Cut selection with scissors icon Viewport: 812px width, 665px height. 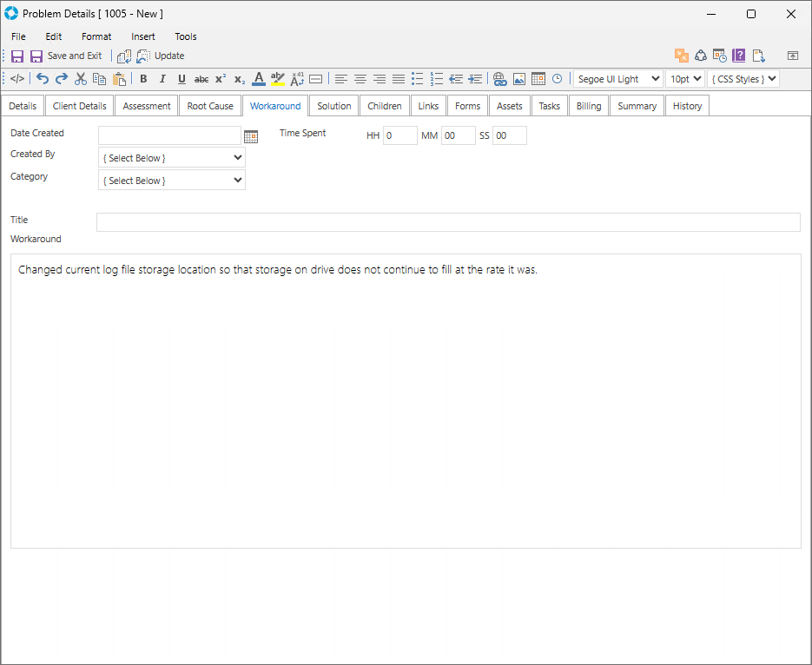click(x=81, y=79)
